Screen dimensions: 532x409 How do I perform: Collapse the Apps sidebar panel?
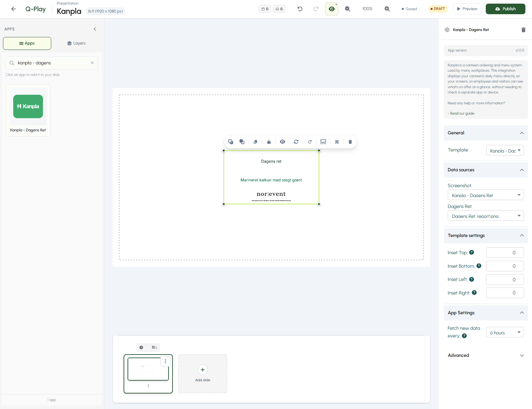click(x=95, y=29)
